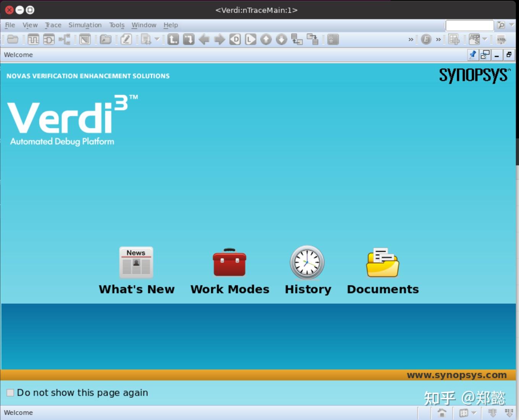519x420 pixels.
Task: Click the show drivers D icon
Action: click(235, 39)
